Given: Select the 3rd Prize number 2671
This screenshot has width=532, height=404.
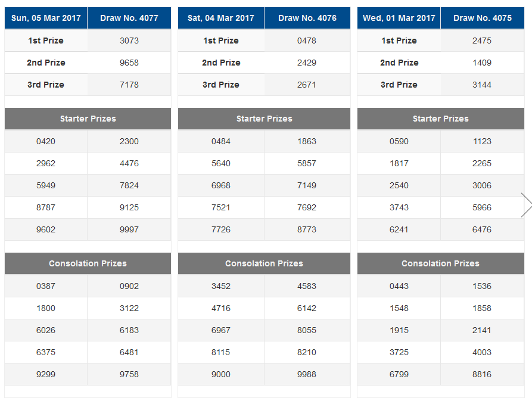Looking at the screenshot, I should point(307,85).
